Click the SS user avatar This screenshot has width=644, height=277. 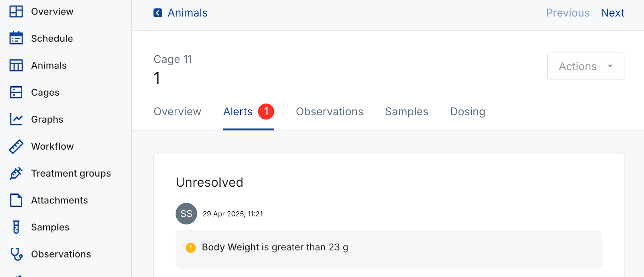(x=186, y=214)
